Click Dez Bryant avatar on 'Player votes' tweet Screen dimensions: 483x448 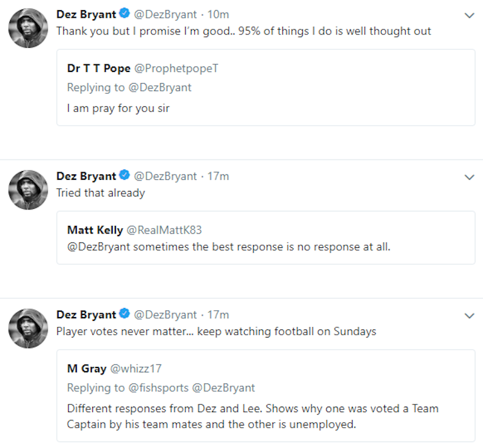tap(28, 328)
